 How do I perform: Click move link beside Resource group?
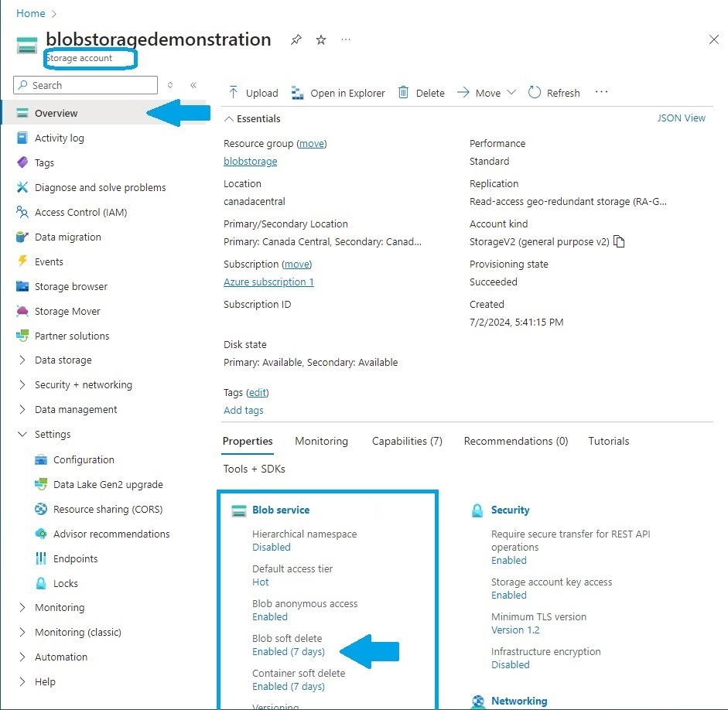[x=312, y=144]
